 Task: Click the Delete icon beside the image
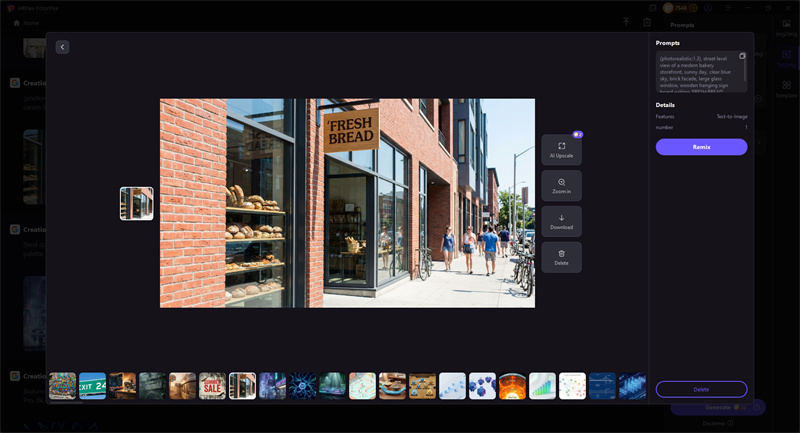pyautogui.click(x=561, y=257)
